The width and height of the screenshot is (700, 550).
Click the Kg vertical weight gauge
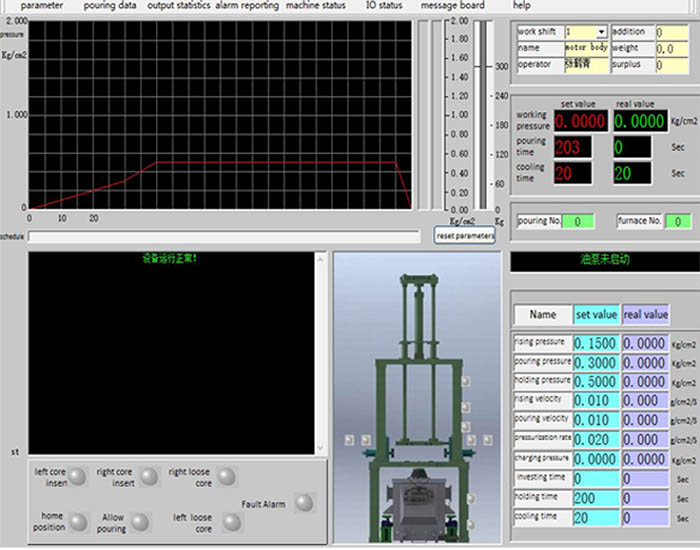[481, 115]
